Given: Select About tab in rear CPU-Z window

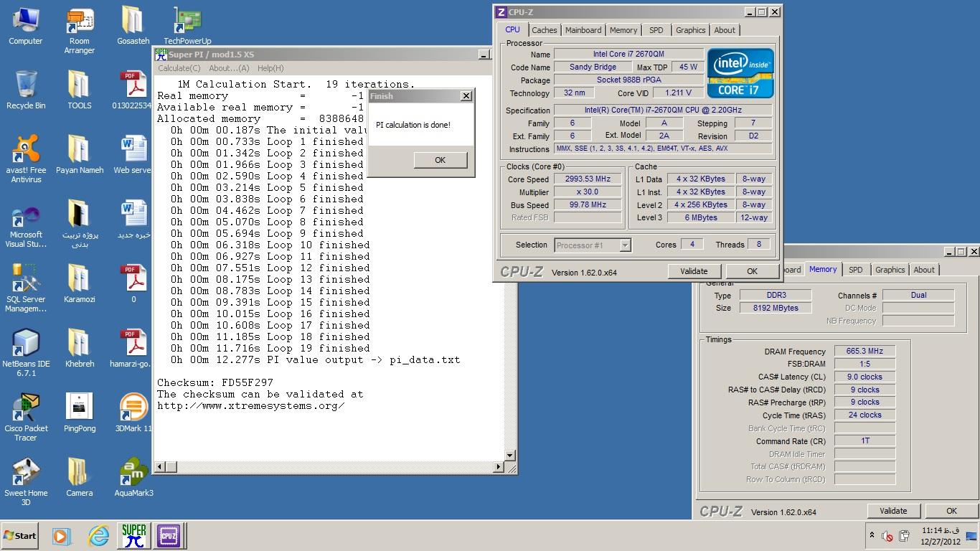Looking at the screenshot, I should (924, 270).
